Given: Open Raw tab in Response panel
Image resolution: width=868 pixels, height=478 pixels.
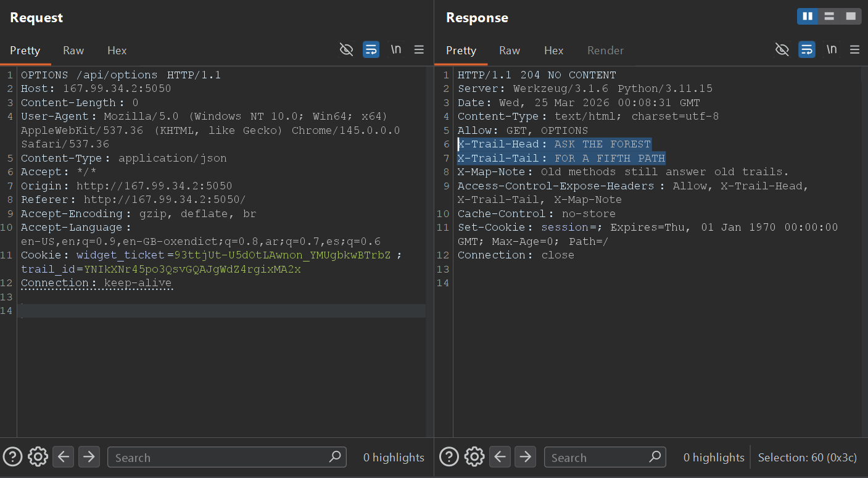Looking at the screenshot, I should coord(510,51).
